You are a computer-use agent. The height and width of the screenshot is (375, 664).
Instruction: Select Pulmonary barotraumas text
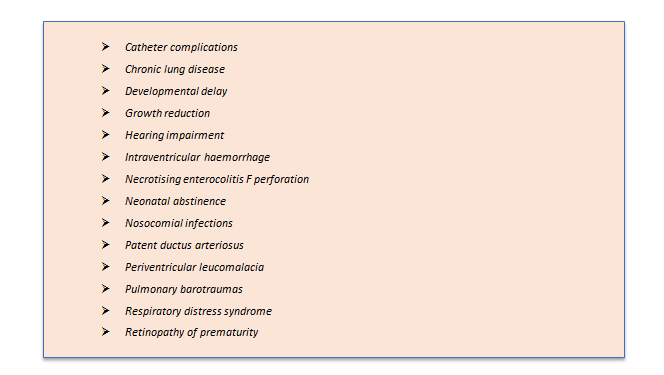[x=184, y=290]
